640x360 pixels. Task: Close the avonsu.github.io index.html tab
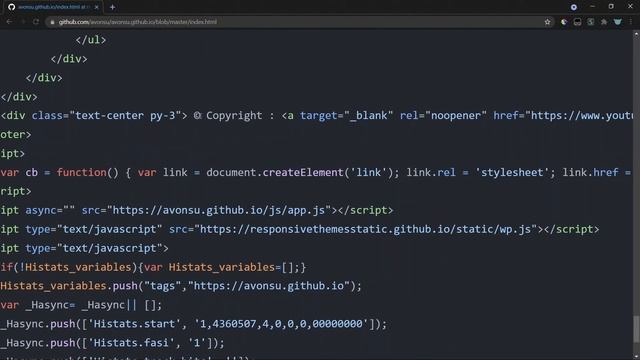coord(97,7)
